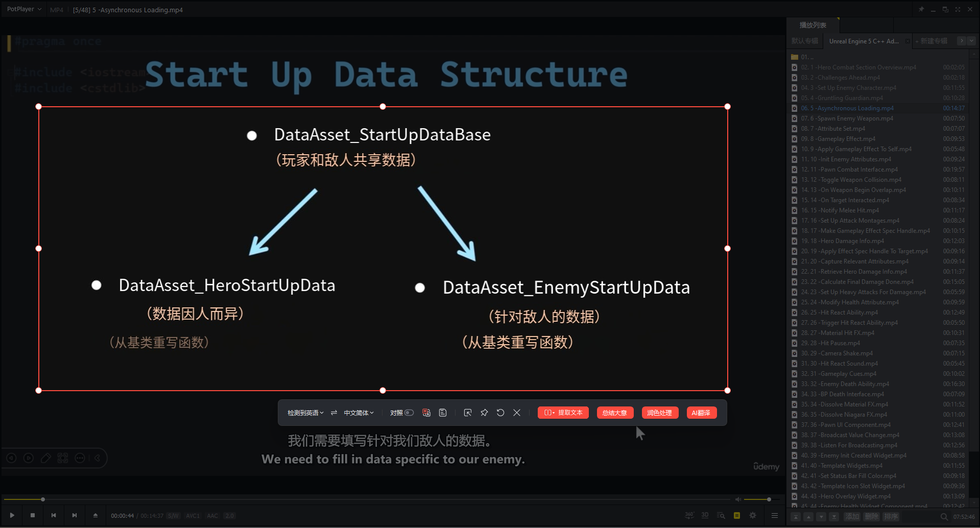This screenshot has height=528, width=980.
Task: Toggle the 3D video mode icon
Action: pos(705,515)
